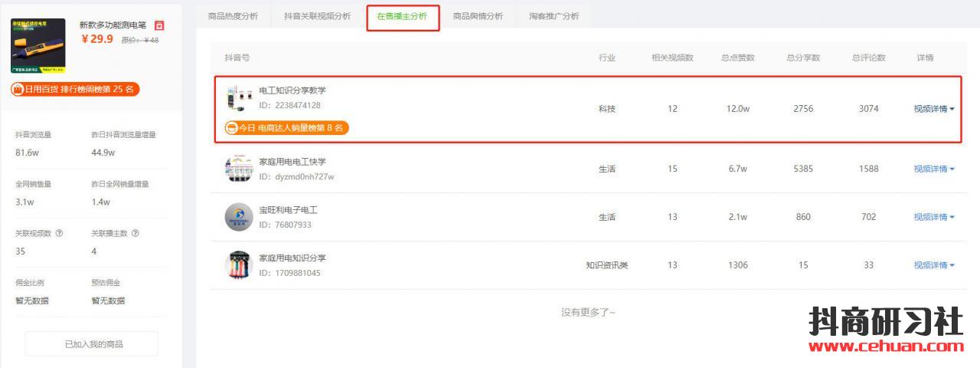Expand 视频详情 for 电工知识分享教学
980x368 pixels.
click(934, 109)
